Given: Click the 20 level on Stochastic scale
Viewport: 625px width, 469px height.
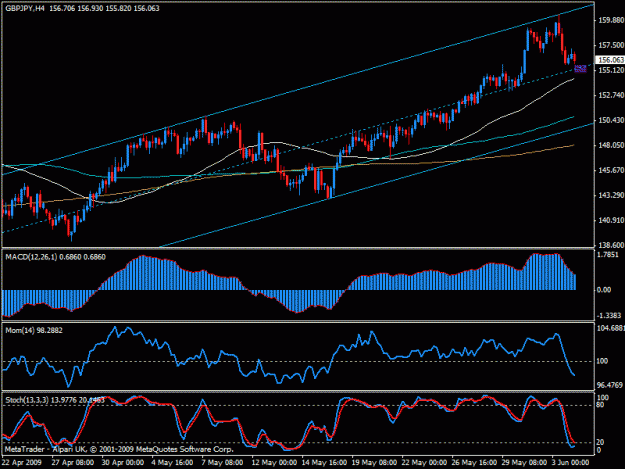Looking at the screenshot, I should [x=601, y=442].
